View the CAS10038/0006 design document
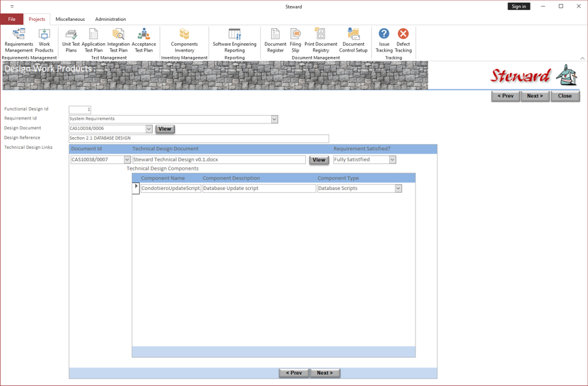Viewport: 588px width, 386px height. (165, 129)
